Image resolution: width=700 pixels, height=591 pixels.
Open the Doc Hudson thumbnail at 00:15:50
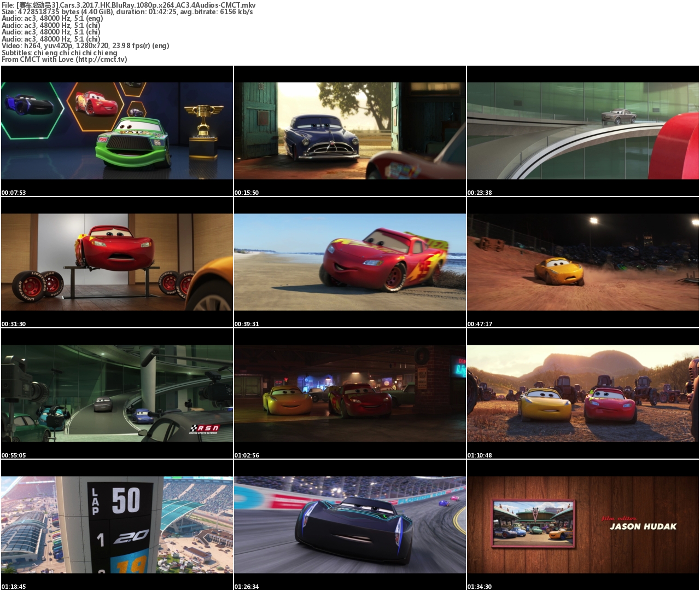coord(350,131)
